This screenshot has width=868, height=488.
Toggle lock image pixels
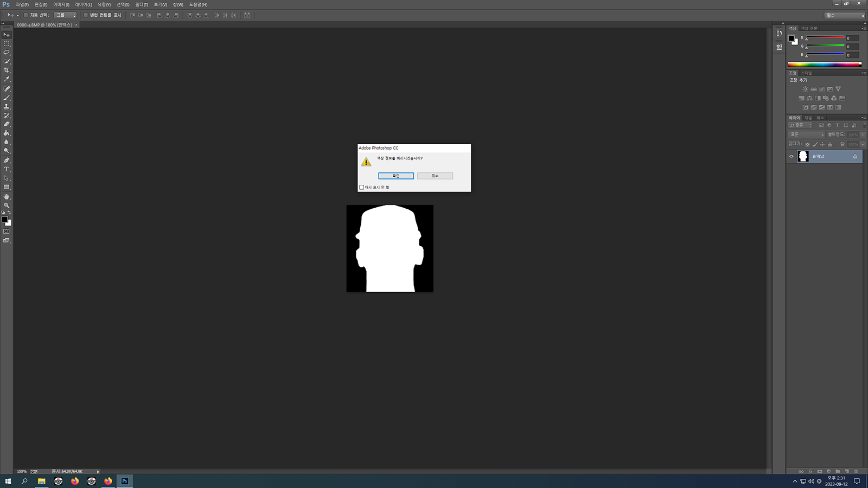(815, 144)
